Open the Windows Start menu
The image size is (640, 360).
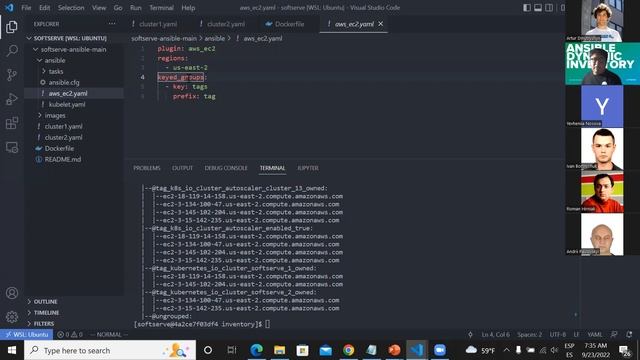click(12, 350)
